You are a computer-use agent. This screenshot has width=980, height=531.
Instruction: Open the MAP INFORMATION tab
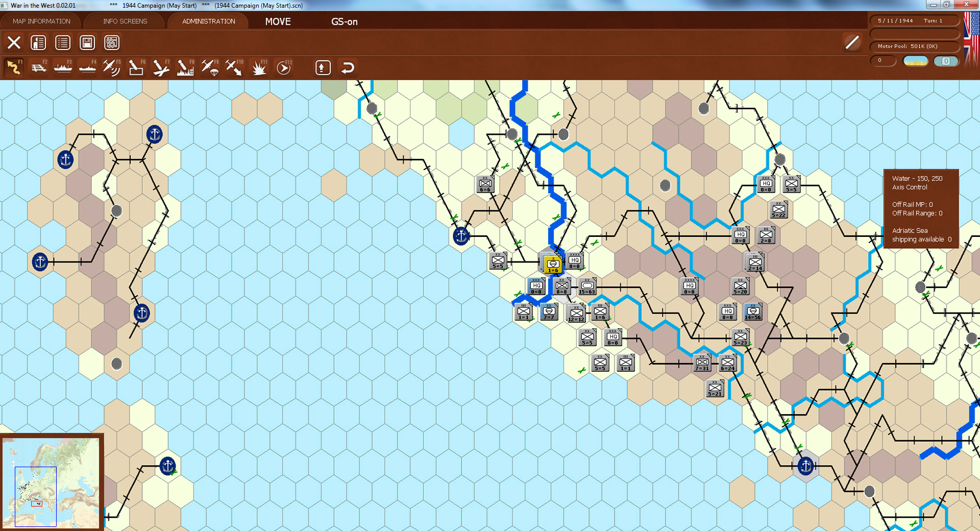[41, 21]
